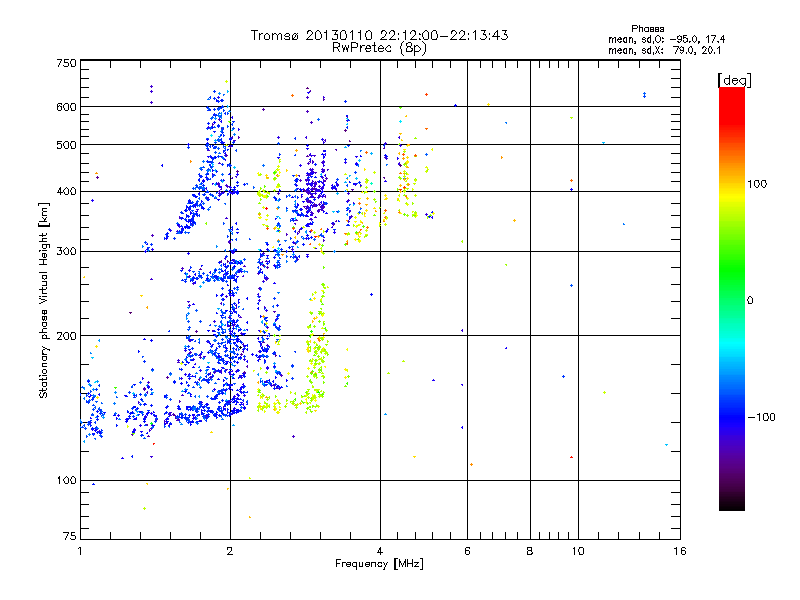
Task: Click the colorbar tick label "100"
Action: click(x=757, y=184)
